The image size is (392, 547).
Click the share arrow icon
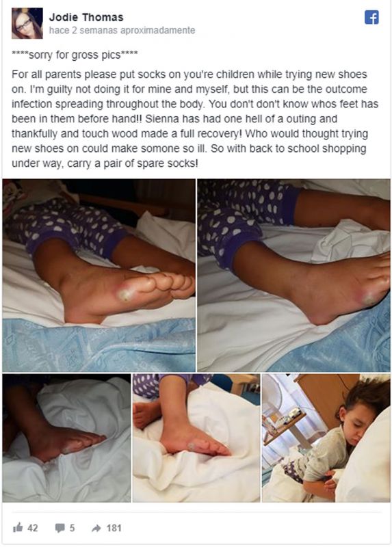coord(96,528)
